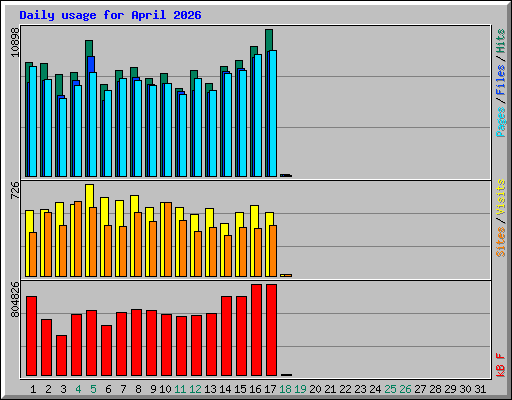The image size is (512, 400).
Task: Select day 2 on the date axis
Action: (x=48, y=389)
